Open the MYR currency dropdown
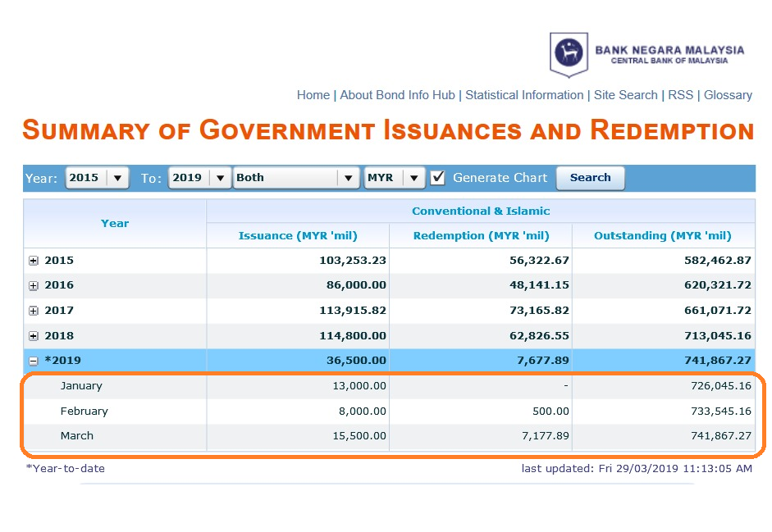Image resolution: width=772 pixels, height=532 pixels. pos(395,178)
